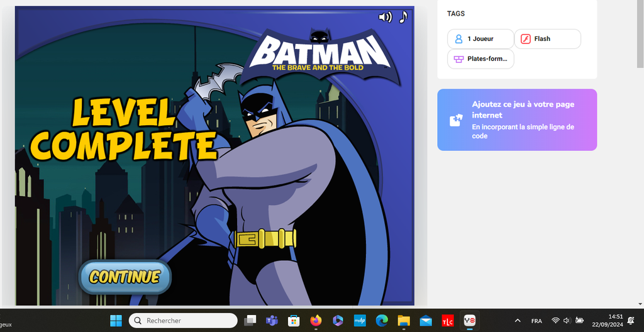Open the Plates-formes tag

pyautogui.click(x=480, y=59)
